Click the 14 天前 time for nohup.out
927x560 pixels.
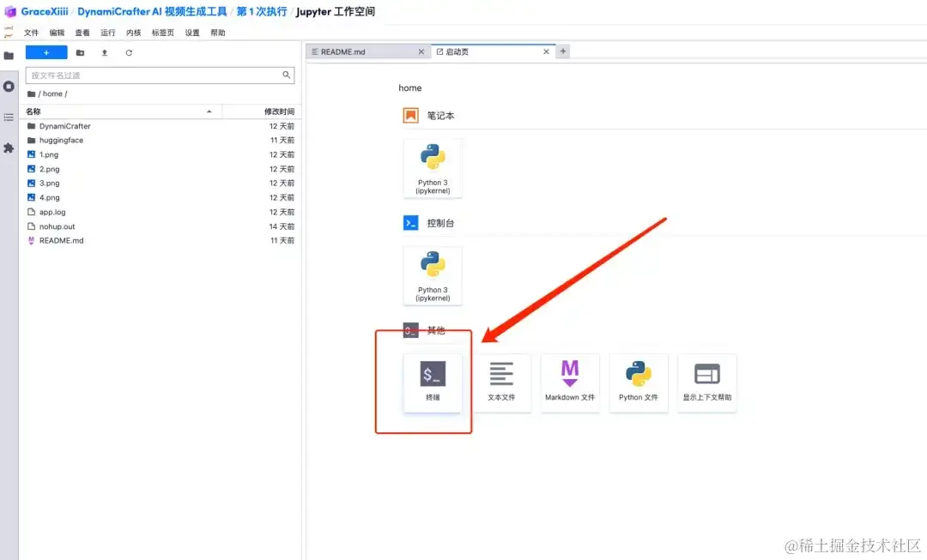point(282,226)
